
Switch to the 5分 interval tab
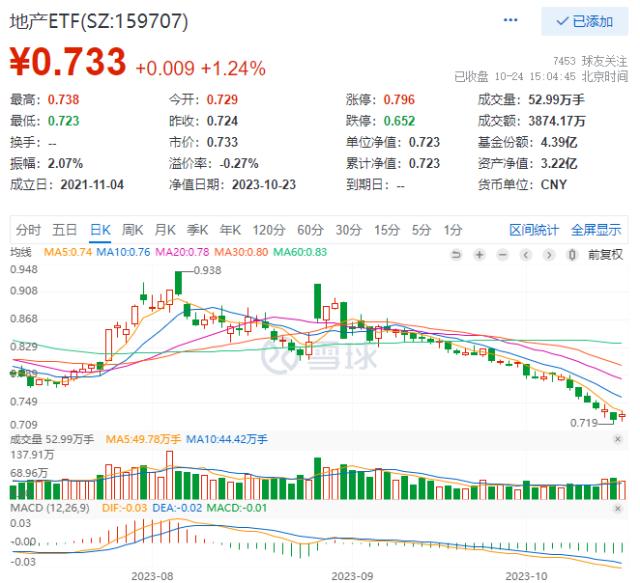click(x=421, y=230)
